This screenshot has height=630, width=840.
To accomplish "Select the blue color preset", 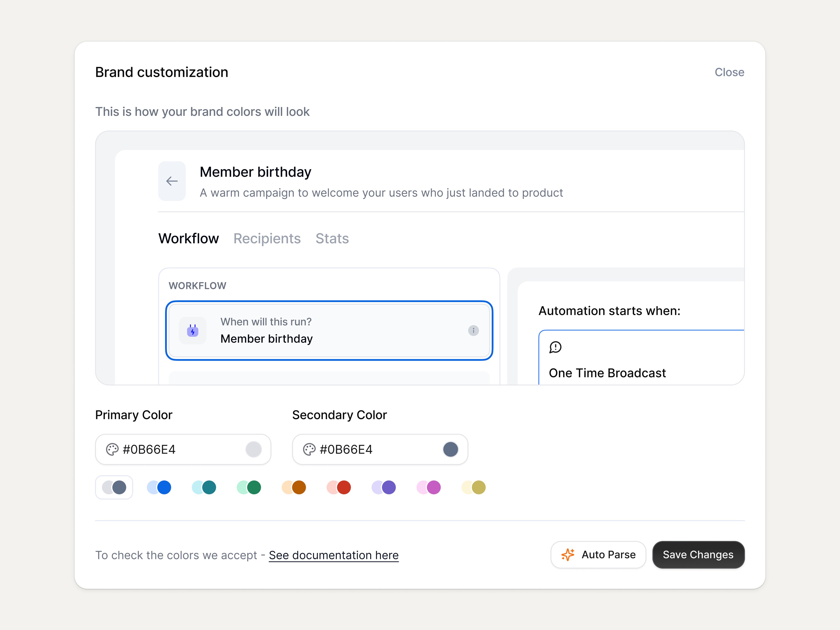I will pos(159,487).
